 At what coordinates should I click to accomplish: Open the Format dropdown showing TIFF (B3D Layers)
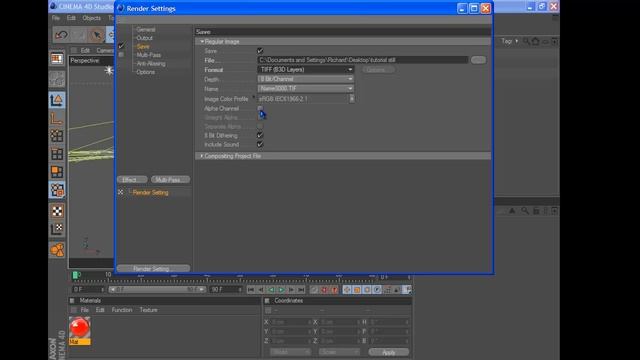(305, 70)
